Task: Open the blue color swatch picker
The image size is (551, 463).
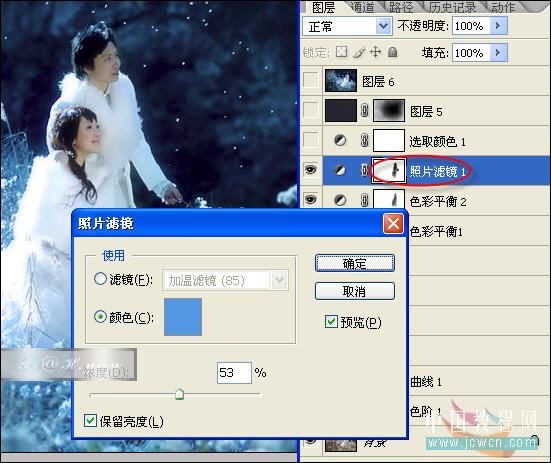Action: click(x=183, y=317)
